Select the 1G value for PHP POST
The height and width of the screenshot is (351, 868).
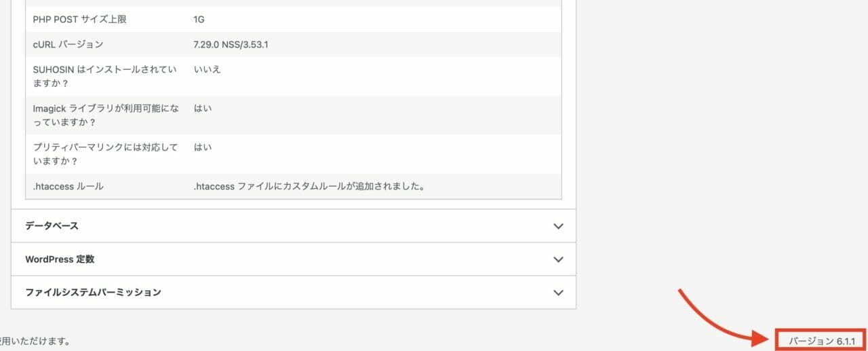click(x=199, y=20)
